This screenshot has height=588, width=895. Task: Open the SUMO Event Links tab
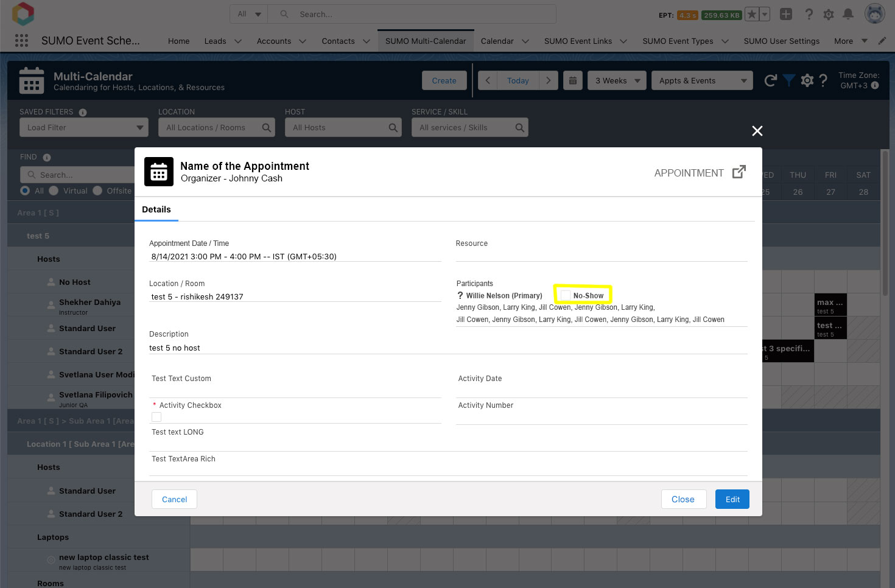[577, 41]
